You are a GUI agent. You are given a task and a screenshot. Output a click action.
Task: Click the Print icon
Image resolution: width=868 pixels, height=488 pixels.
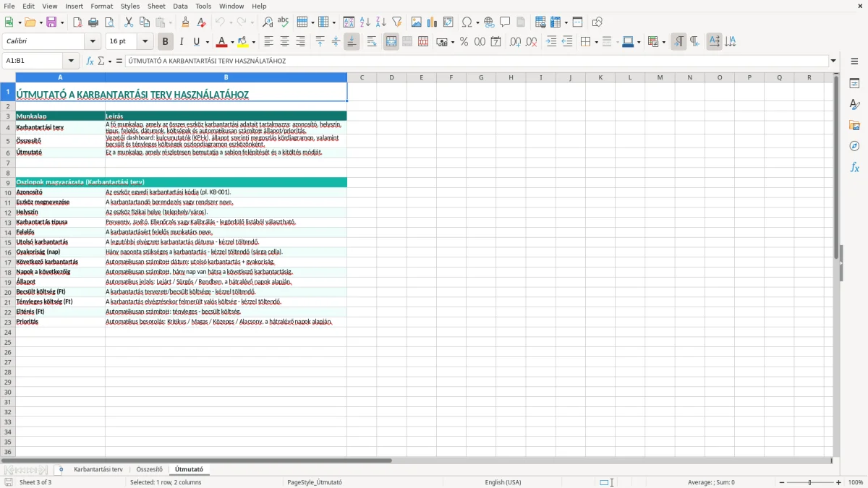[93, 22]
